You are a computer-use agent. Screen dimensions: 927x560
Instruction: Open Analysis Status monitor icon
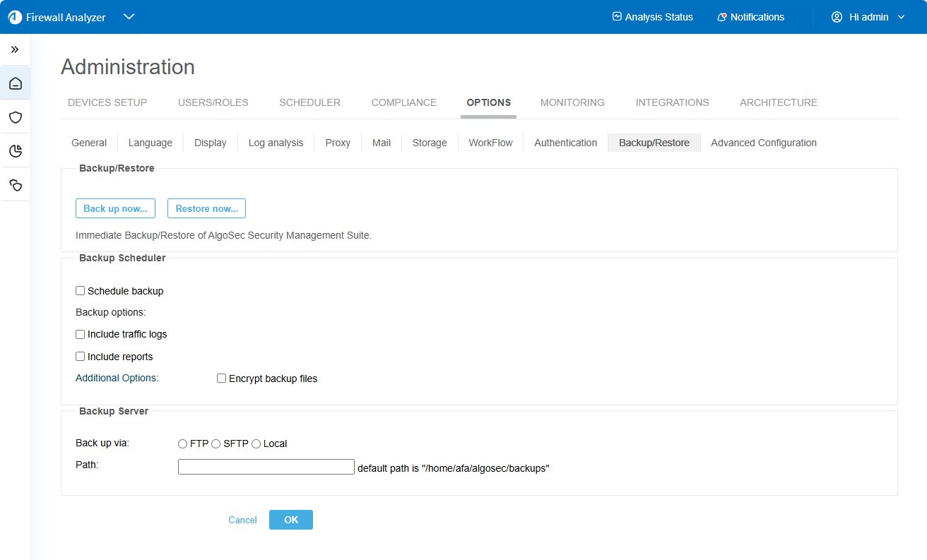coord(617,17)
